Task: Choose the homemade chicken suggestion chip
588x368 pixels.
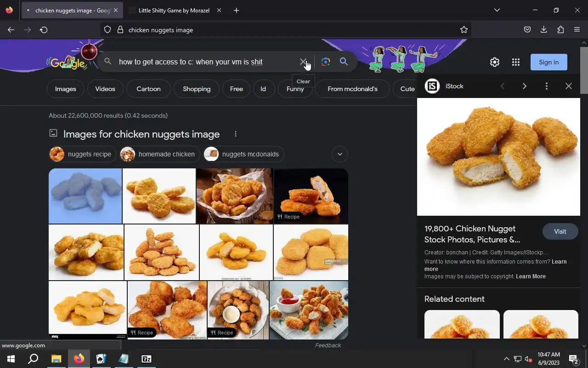Action: [159, 154]
